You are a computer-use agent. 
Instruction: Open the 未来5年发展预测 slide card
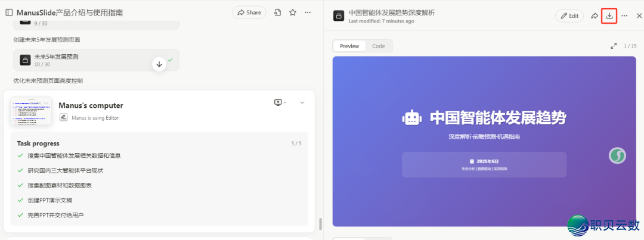[89, 60]
